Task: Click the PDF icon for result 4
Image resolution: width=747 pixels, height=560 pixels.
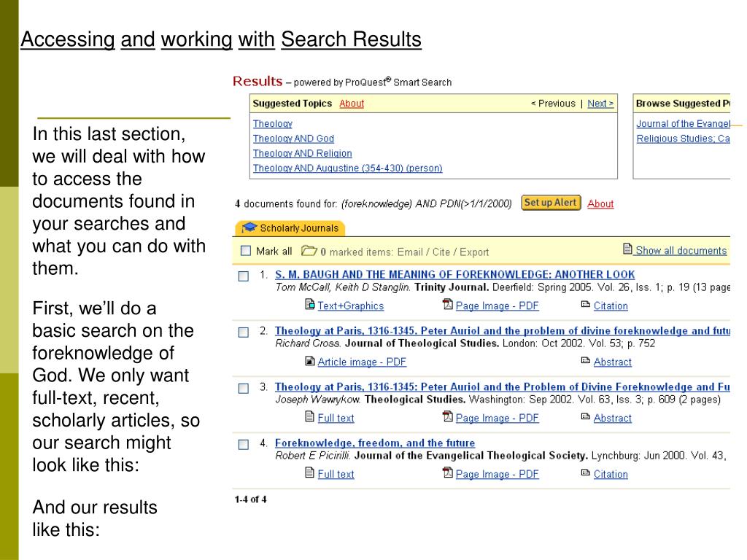Action: click(x=447, y=472)
